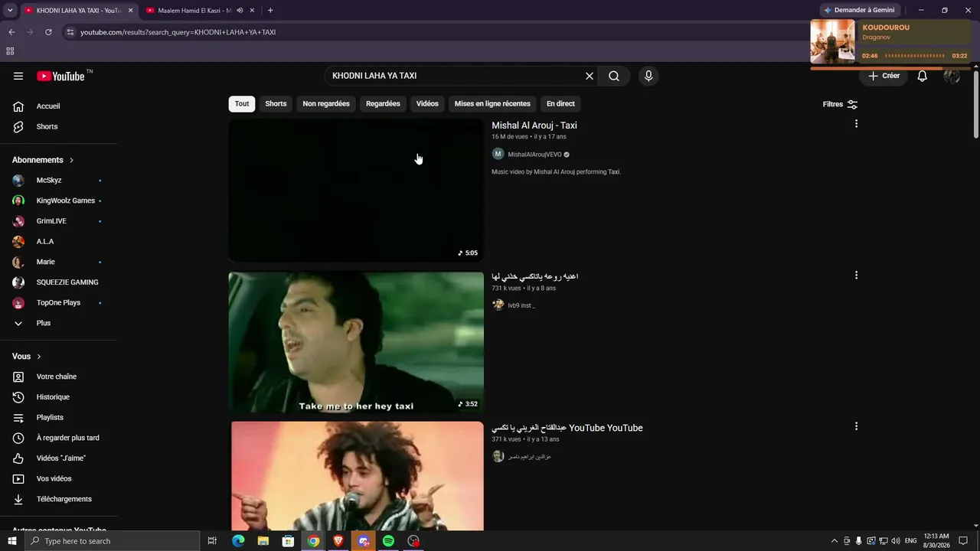The image size is (980, 551).
Task: Open the Mishal Al Arouj - Taxi title
Action: pyautogui.click(x=534, y=126)
